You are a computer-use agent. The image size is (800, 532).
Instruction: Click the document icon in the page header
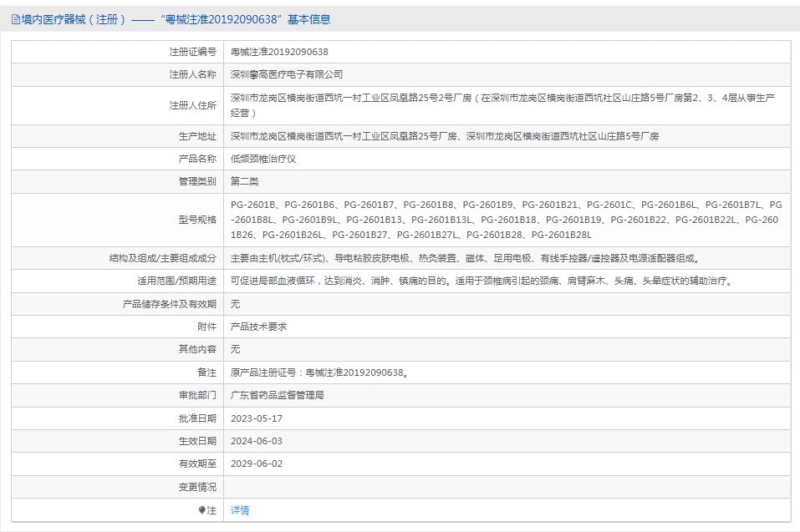click(16, 20)
